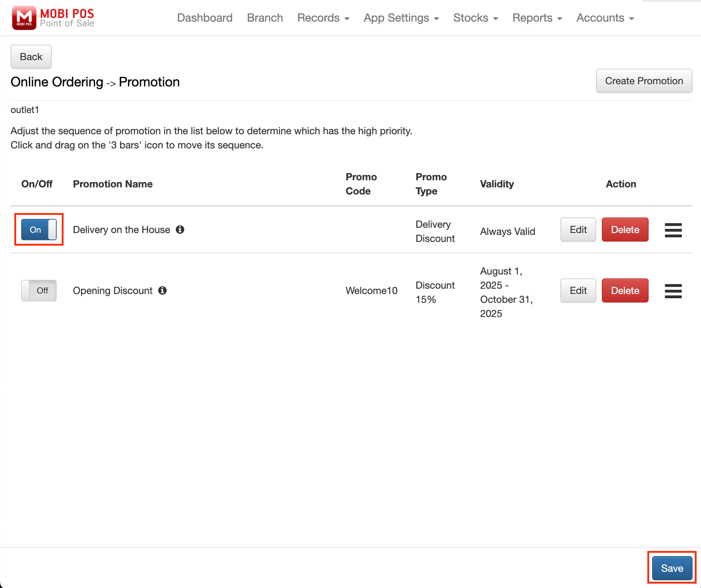701x588 pixels.
Task: Click the On/Off column header
Action: tap(37, 184)
